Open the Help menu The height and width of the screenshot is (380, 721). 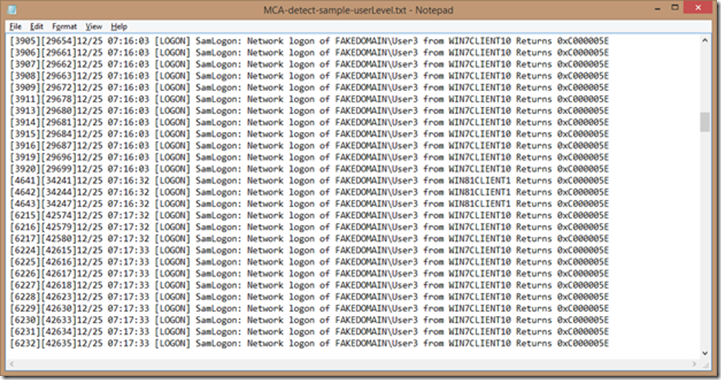click(119, 27)
